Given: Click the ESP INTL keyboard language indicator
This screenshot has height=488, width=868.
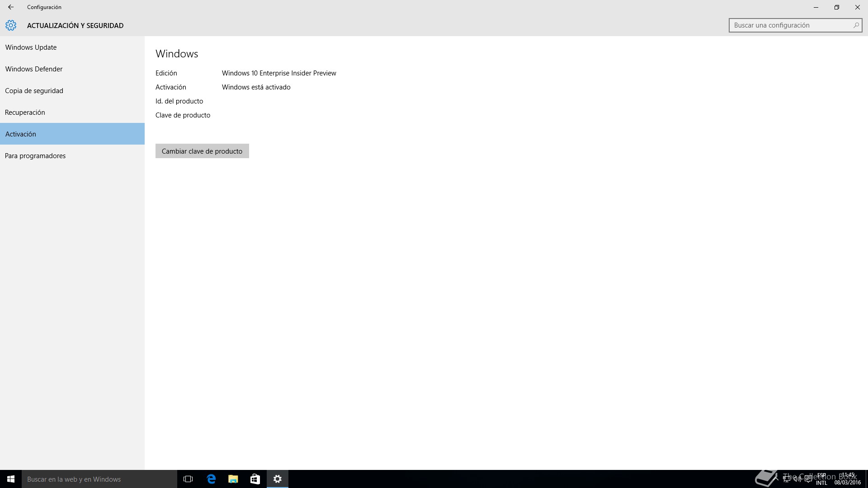Looking at the screenshot, I should pyautogui.click(x=821, y=479).
